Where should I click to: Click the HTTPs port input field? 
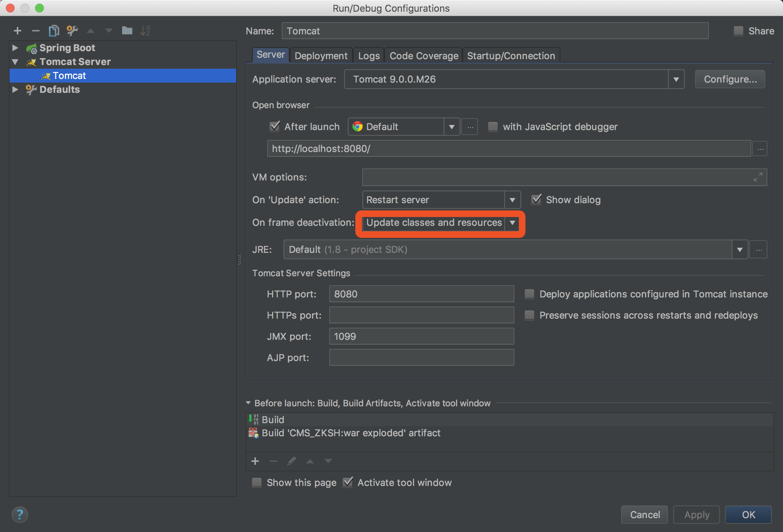421,315
